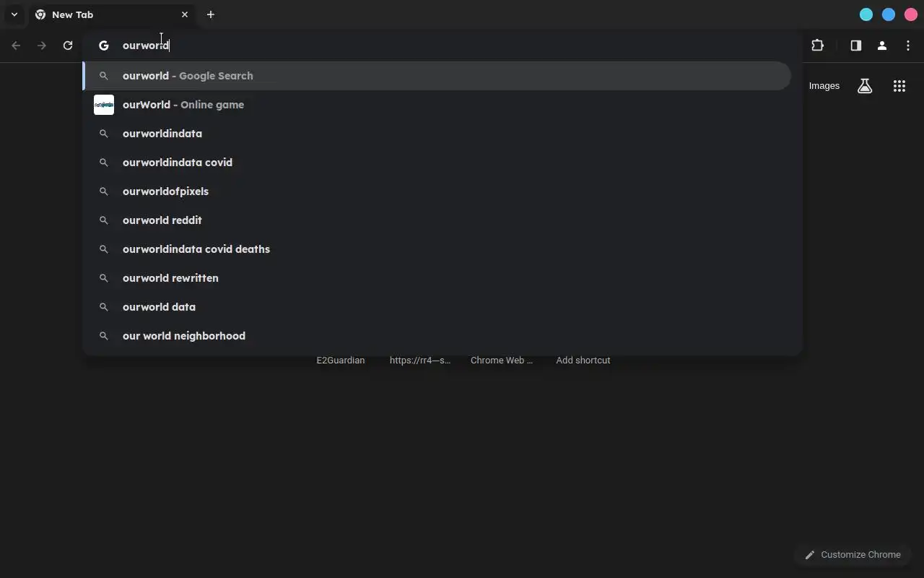This screenshot has height=578, width=924.
Task: Click search icon beside 'ourworldofpixels'
Action: tap(104, 191)
